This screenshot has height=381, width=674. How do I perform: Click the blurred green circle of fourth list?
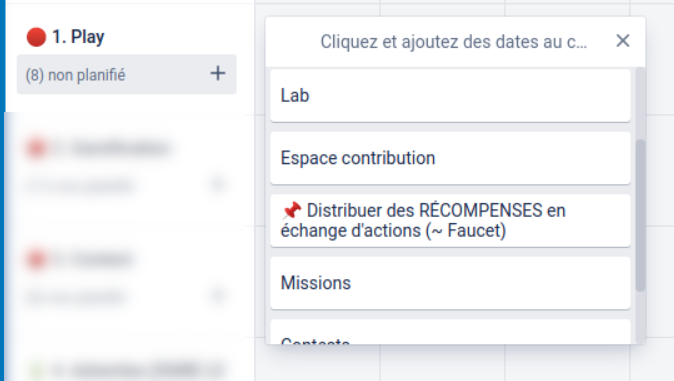(36, 370)
